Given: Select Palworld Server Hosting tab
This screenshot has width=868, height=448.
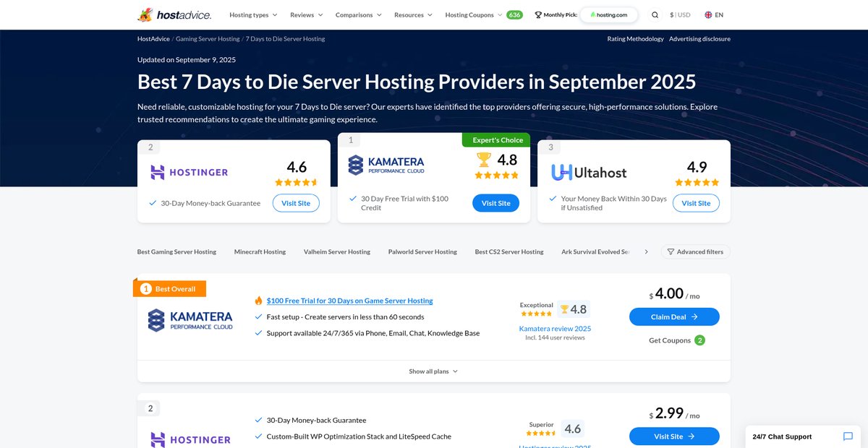Looking at the screenshot, I should point(422,251).
